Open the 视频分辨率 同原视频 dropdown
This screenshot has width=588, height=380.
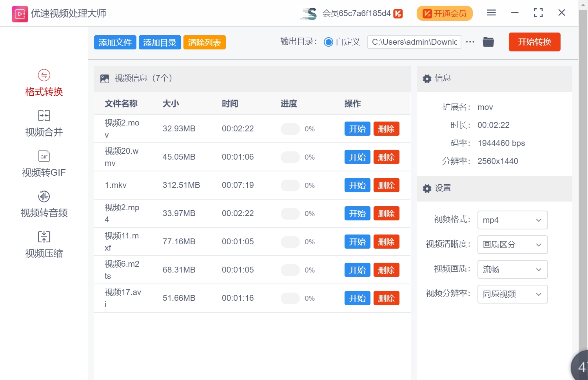[x=512, y=294]
